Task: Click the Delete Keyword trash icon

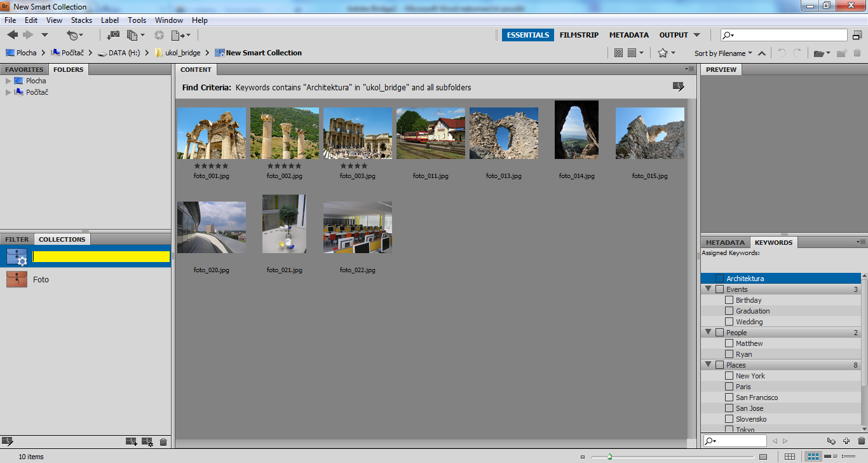Action: tap(861, 441)
